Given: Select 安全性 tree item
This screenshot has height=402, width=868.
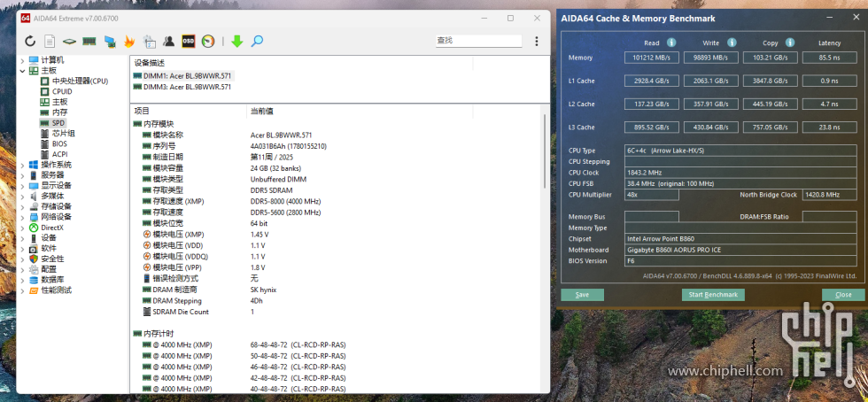Looking at the screenshot, I should [x=52, y=259].
